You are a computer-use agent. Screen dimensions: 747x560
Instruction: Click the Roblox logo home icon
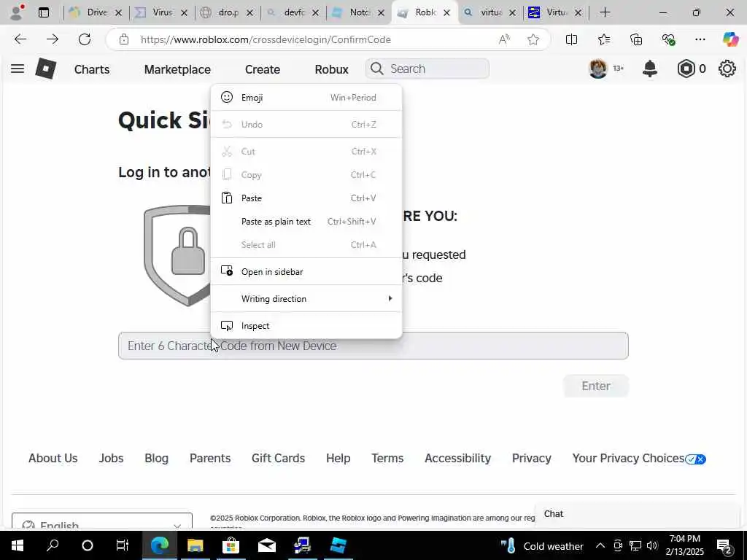pyautogui.click(x=46, y=69)
